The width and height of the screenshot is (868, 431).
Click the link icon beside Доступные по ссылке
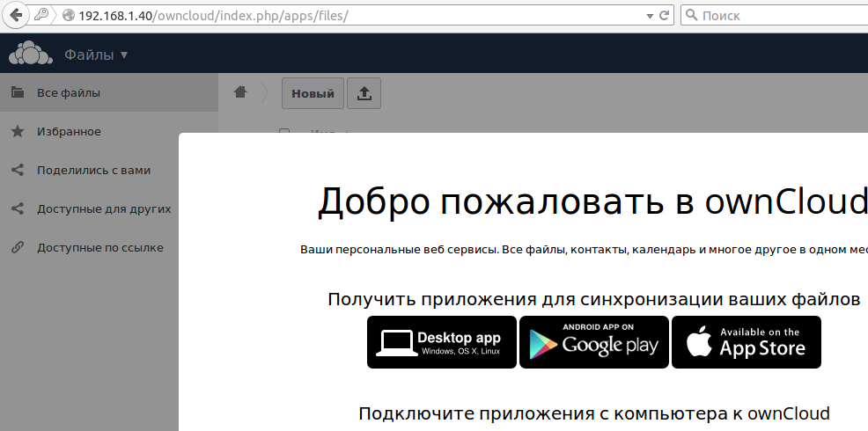(x=18, y=247)
